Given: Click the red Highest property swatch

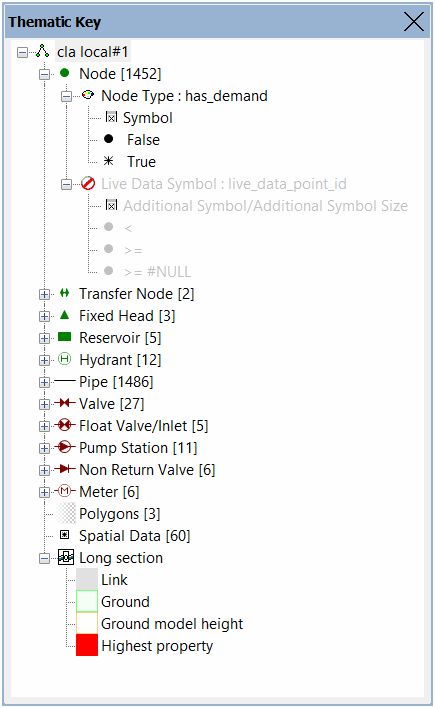Looking at the screenshot, I should tap(87, 645).
